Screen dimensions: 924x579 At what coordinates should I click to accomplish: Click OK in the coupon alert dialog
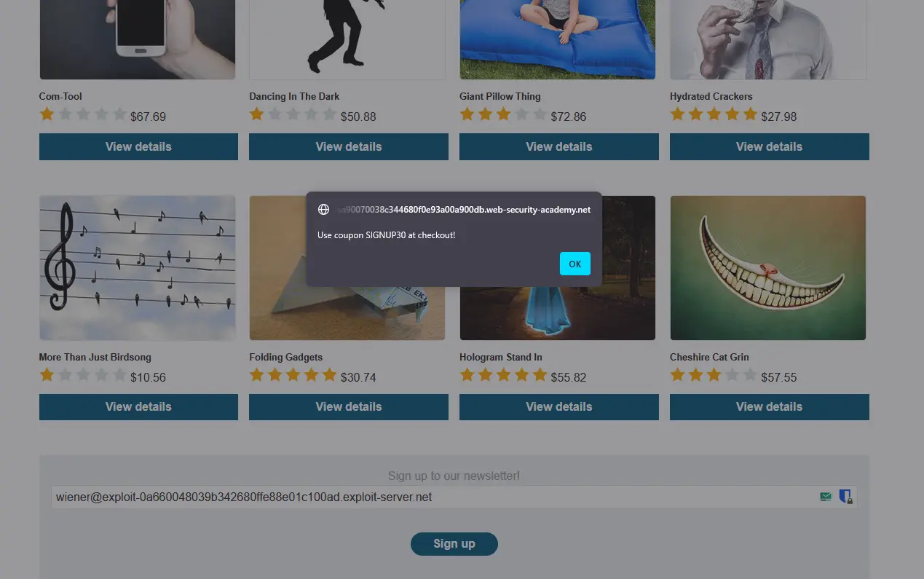pos(574,264)
